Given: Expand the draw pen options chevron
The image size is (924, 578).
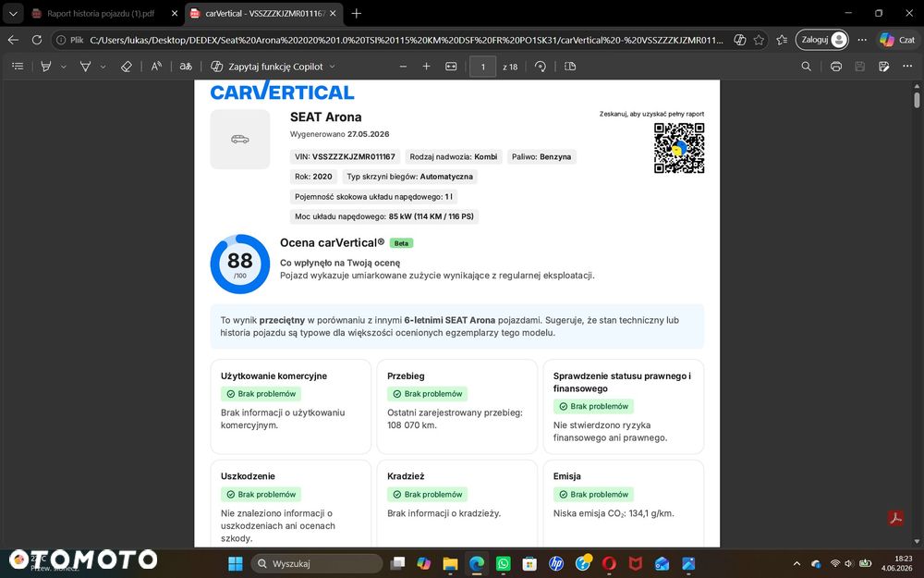Looking at the screenshot, I should tap(103, 67).
